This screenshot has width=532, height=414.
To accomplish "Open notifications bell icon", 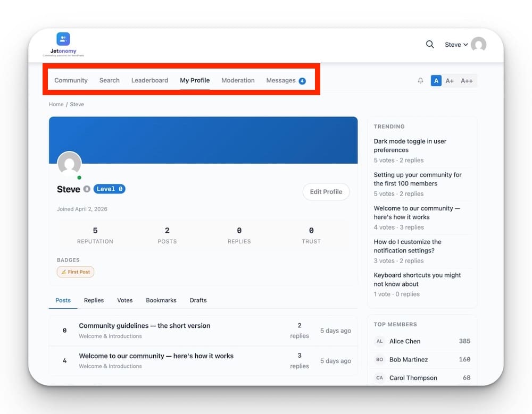I will [x=420, y=81].
